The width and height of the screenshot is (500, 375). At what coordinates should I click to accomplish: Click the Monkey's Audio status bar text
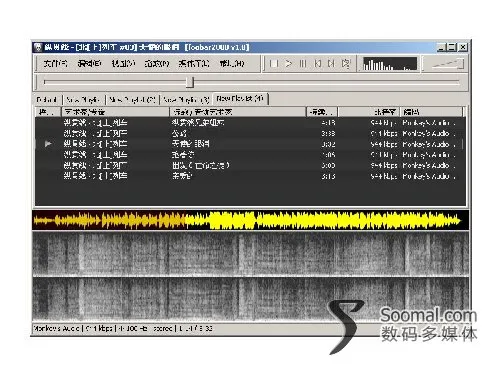[x=56, y=328]
